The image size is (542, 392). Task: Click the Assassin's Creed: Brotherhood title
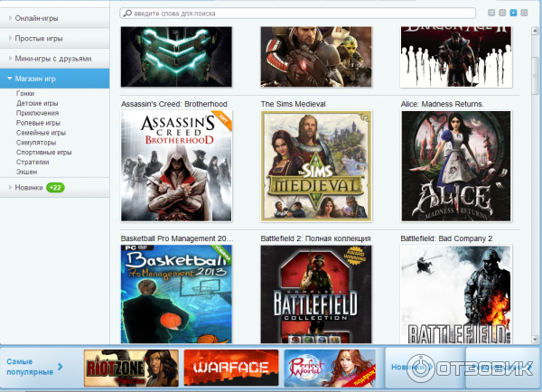(174, 104)
